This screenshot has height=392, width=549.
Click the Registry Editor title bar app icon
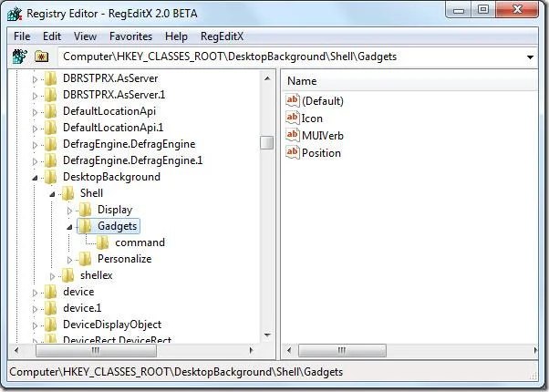(15, 14)
